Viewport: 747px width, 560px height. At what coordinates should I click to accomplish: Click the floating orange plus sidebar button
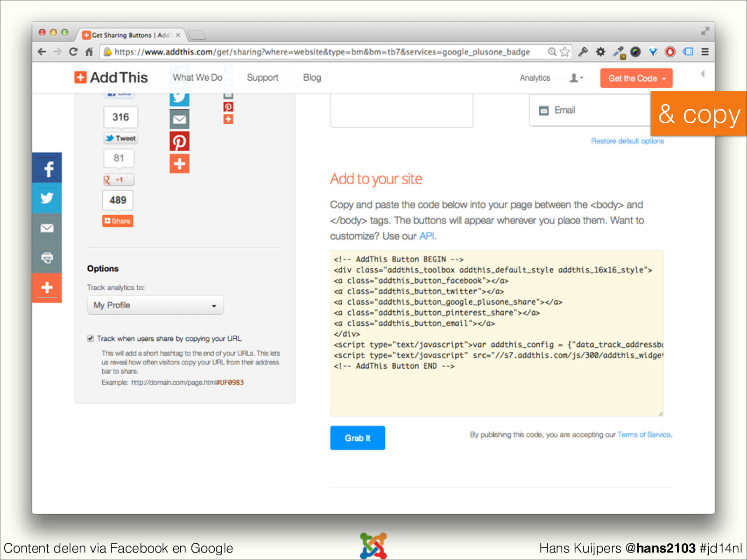pyautogui.click(x=47, y=288)
